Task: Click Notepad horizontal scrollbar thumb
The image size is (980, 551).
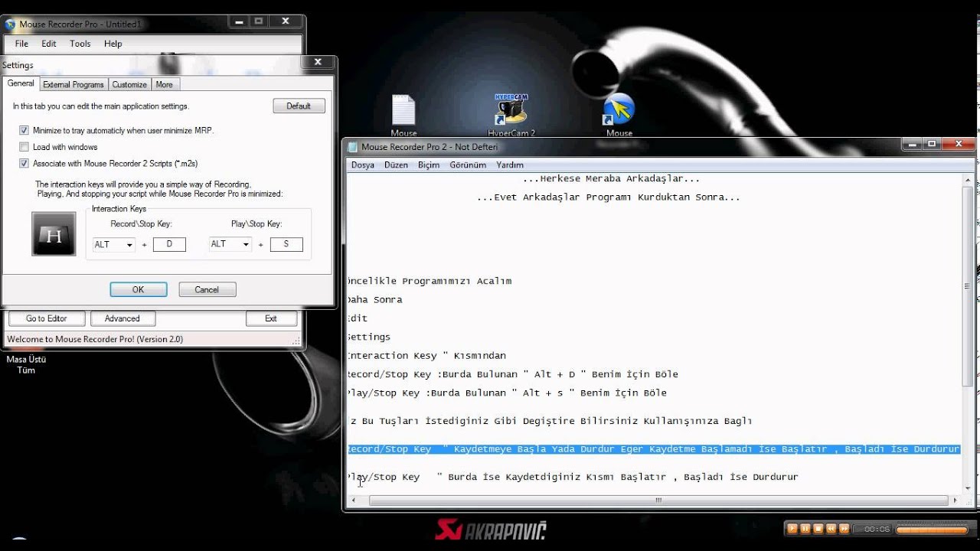Action: (x=658, y=500)
